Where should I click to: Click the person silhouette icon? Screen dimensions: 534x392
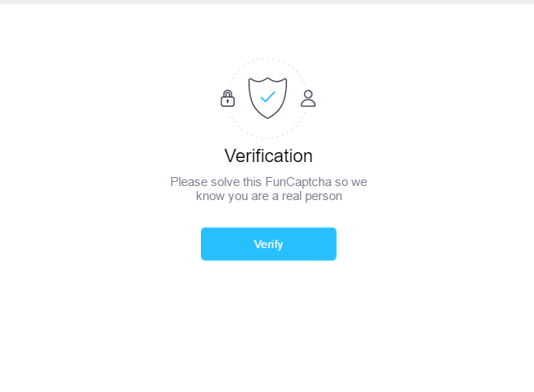[x=308, y=98]
